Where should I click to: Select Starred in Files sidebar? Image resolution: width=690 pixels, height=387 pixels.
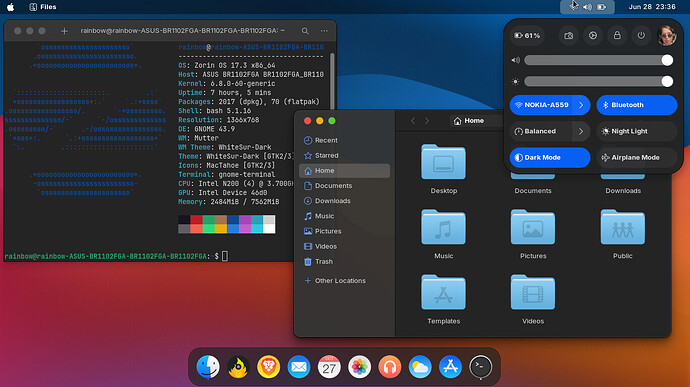[344, 155]
